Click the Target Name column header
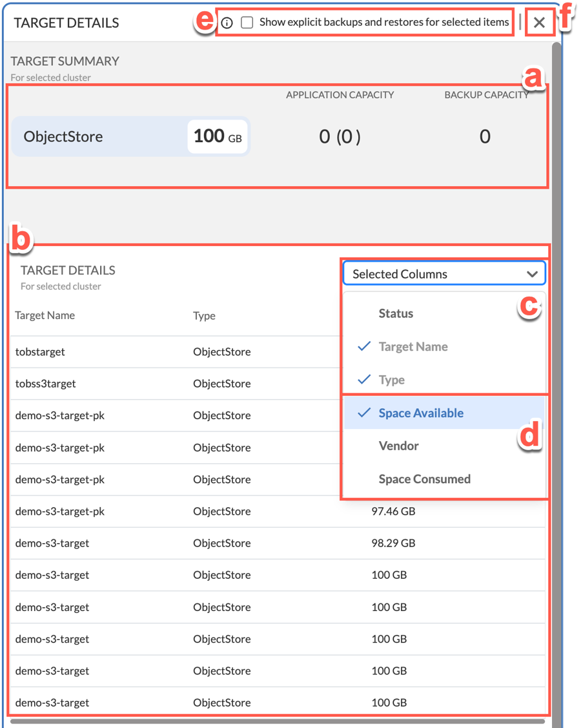Image resolution: width=581 pixels, height=728 pixels. (45, 315)
